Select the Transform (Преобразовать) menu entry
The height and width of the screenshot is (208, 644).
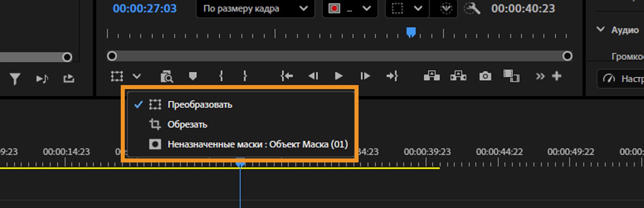[x=241, y=105]
